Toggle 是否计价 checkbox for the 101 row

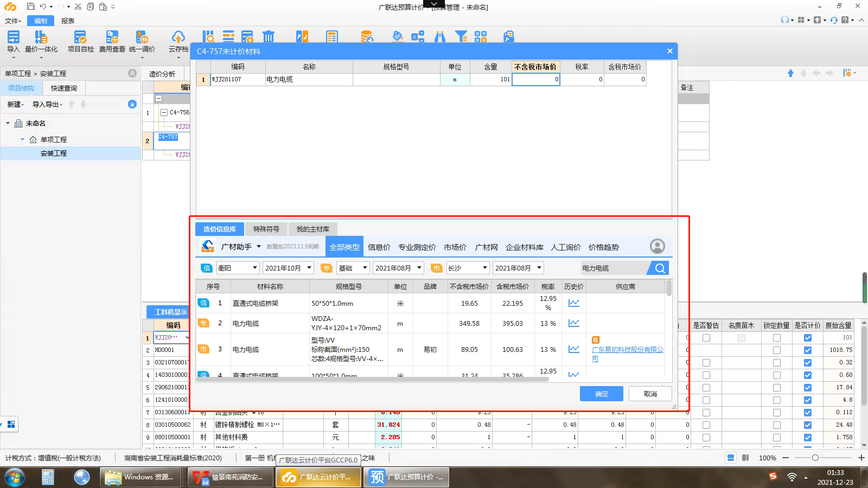(807, 338)
